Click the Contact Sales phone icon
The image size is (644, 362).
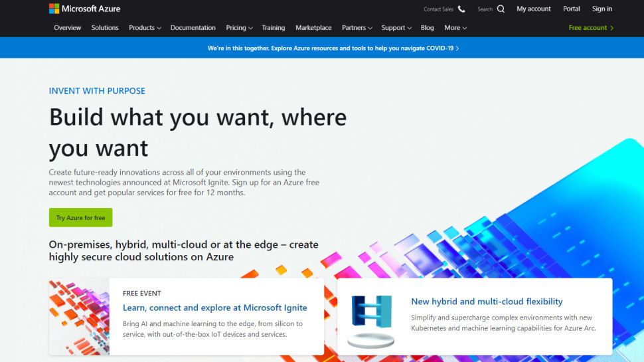(x=461, y=9)
